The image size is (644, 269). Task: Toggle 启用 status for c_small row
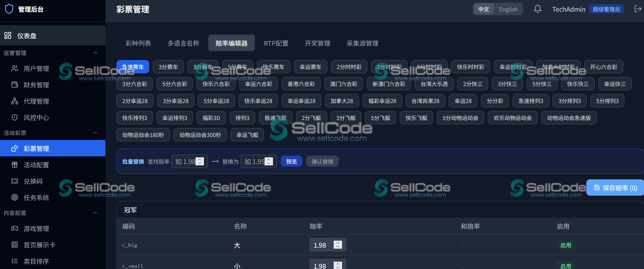point(566,266)
